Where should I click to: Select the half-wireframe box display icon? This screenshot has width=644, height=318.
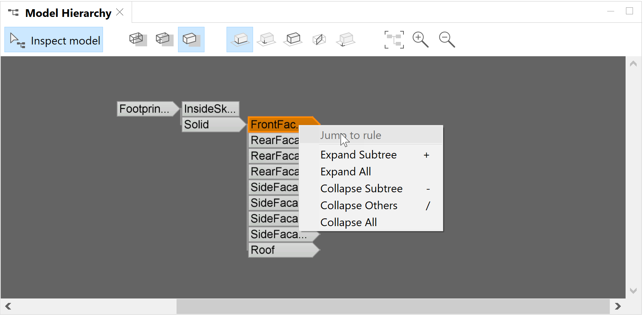164,39
